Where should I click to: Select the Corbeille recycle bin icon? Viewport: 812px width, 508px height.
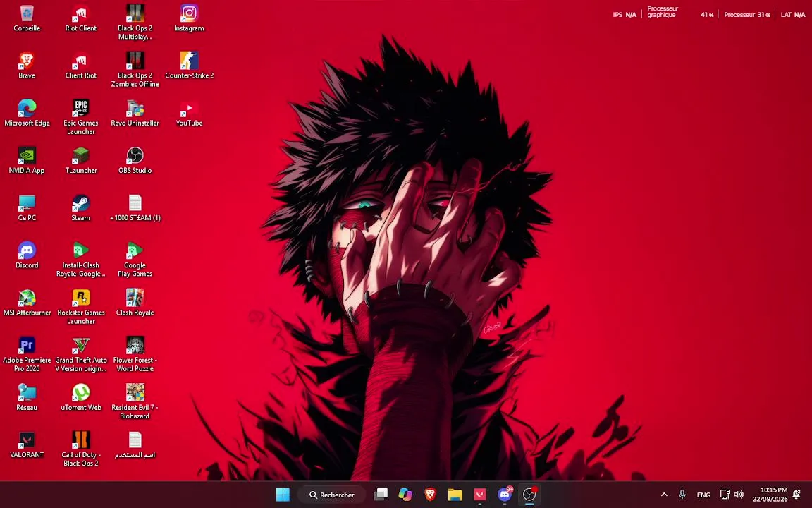27,18
